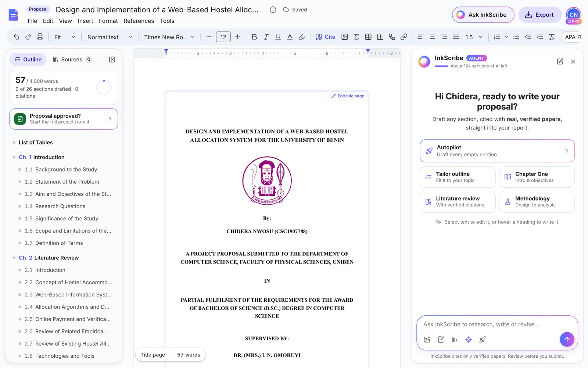Choose the Literature review card

(x=458, y=202)
